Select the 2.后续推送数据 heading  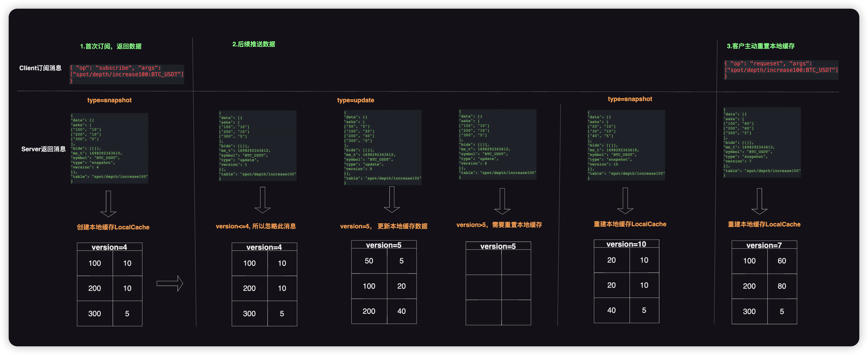pos(253,44)
